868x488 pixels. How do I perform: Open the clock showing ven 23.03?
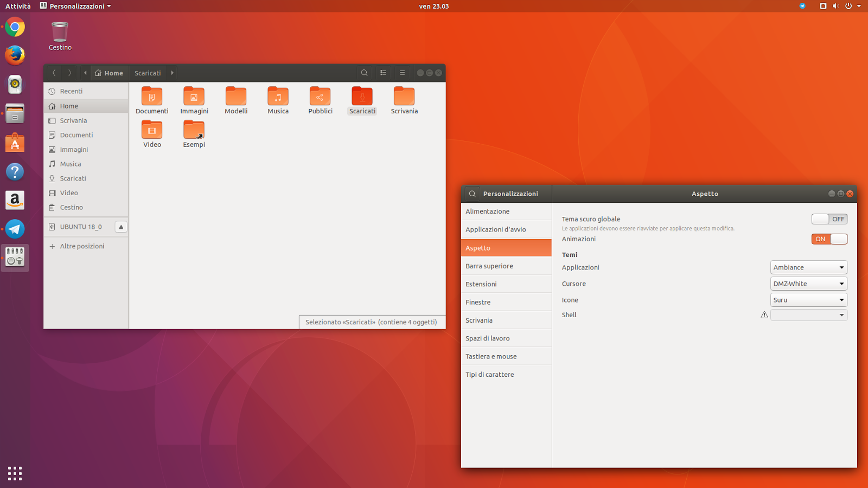[434, 6]
